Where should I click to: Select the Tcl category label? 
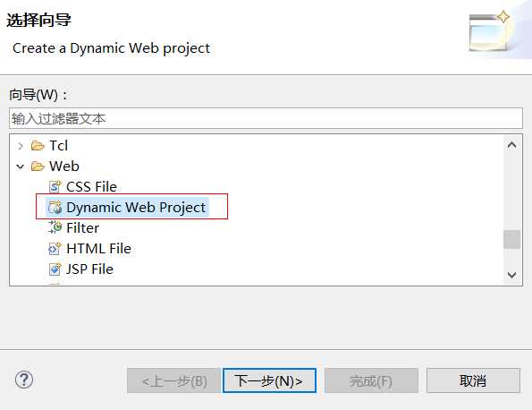point(59,146)
